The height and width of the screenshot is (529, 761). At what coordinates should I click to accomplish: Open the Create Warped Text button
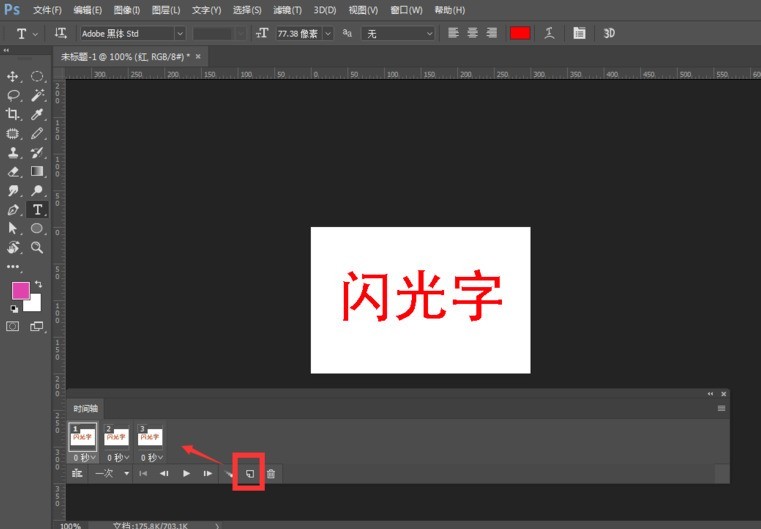549,33
